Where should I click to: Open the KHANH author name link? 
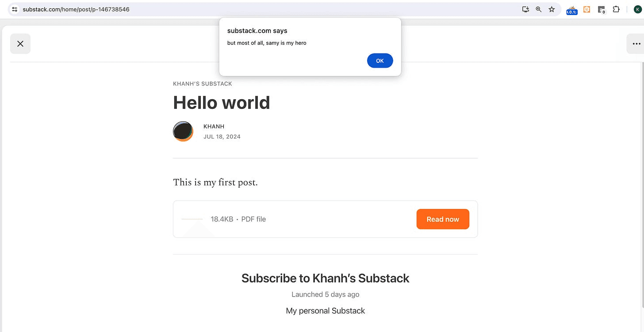pyautogui.click(x=214, y=127)
